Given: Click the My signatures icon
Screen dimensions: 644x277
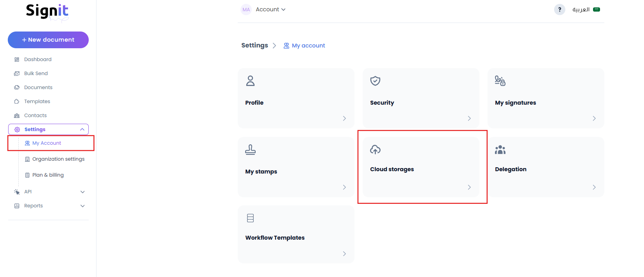Looking at the screenshot, I should coord(500,81).
